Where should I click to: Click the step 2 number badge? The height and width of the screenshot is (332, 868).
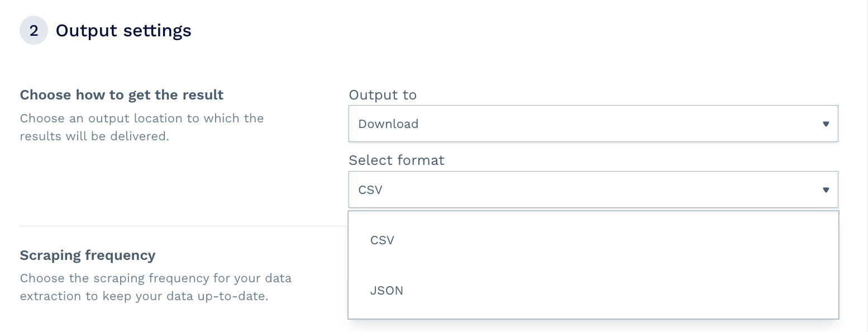pyautogui.click(x=34, y=31)
